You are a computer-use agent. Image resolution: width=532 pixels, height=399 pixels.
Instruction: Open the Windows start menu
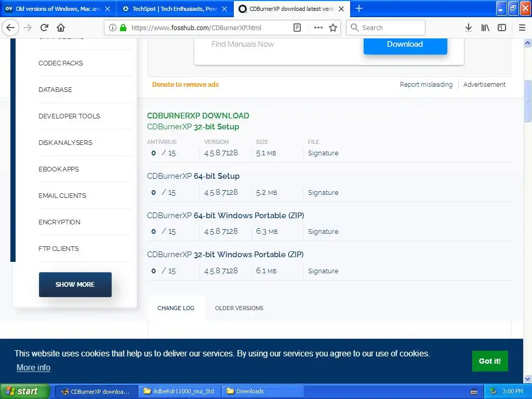click(25, 391)
